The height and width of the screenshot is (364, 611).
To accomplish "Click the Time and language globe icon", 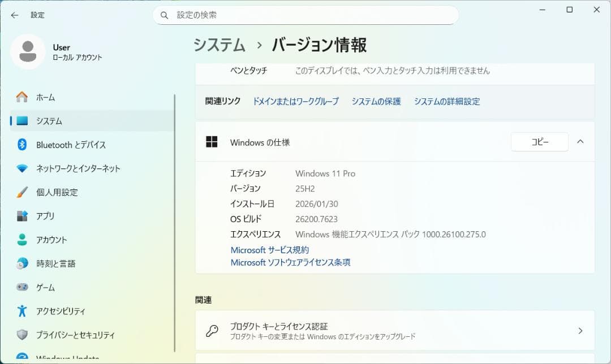I will (x=22, y=263).
